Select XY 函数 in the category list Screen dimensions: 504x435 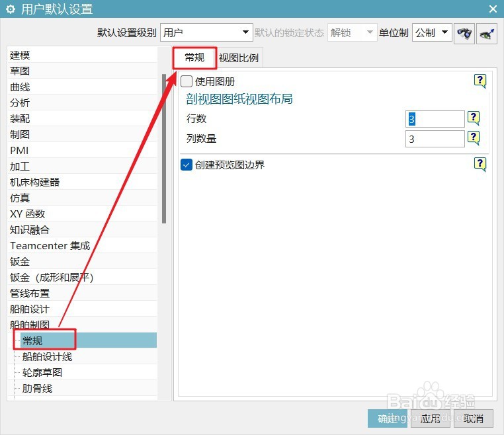82,214
